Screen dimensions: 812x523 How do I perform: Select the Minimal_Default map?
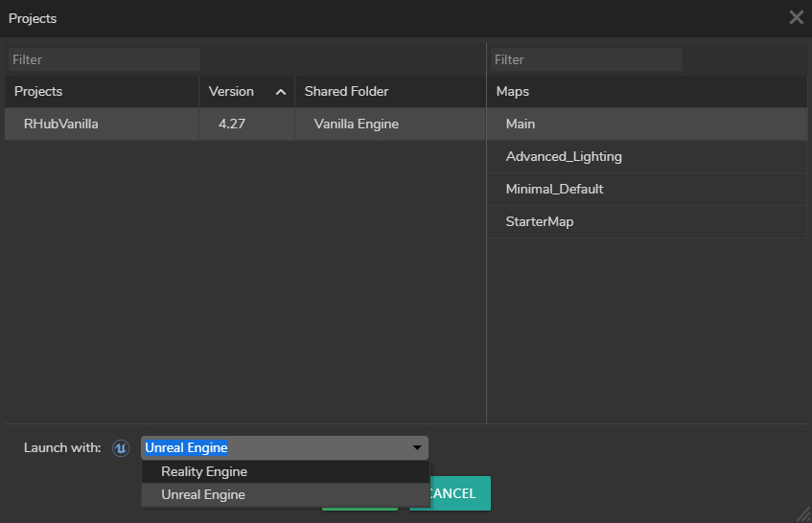(x=647, y=190)
